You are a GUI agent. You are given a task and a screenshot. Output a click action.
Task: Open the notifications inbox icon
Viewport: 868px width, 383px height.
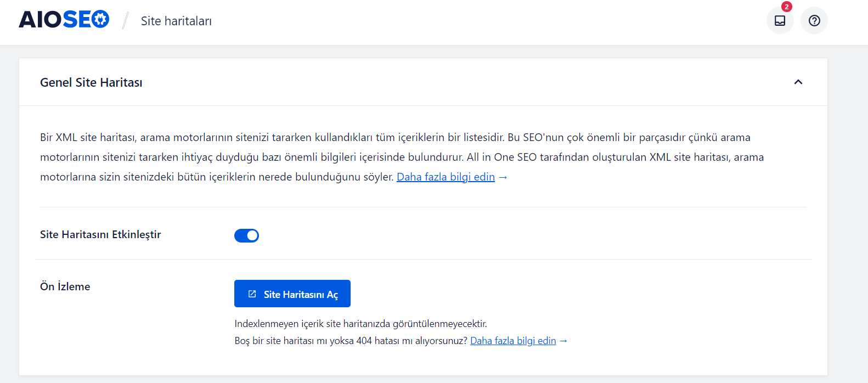(780, 21)
